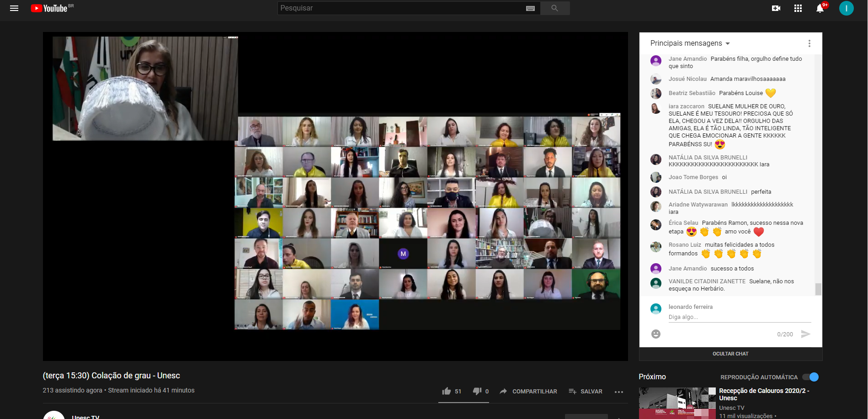
Task: Open the create video camera icon
Action: click(x=776, y=8)
